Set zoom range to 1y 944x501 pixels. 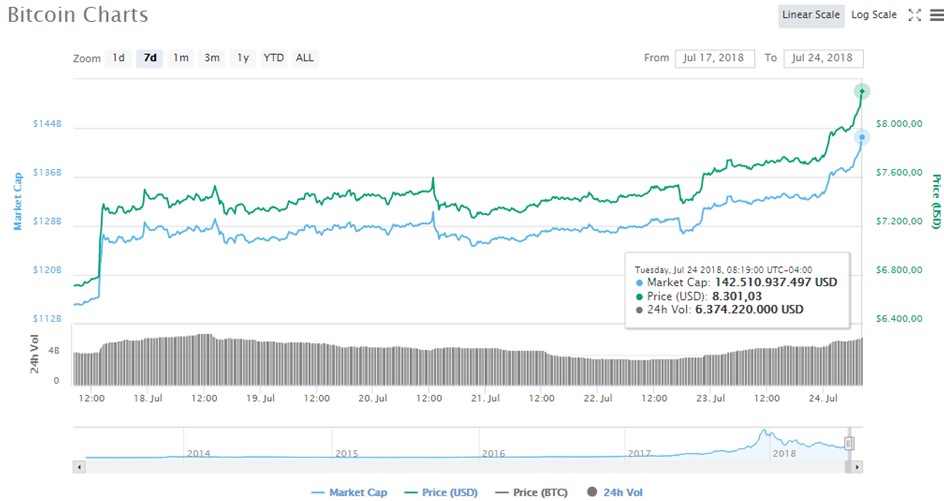(x=243, y=58)
